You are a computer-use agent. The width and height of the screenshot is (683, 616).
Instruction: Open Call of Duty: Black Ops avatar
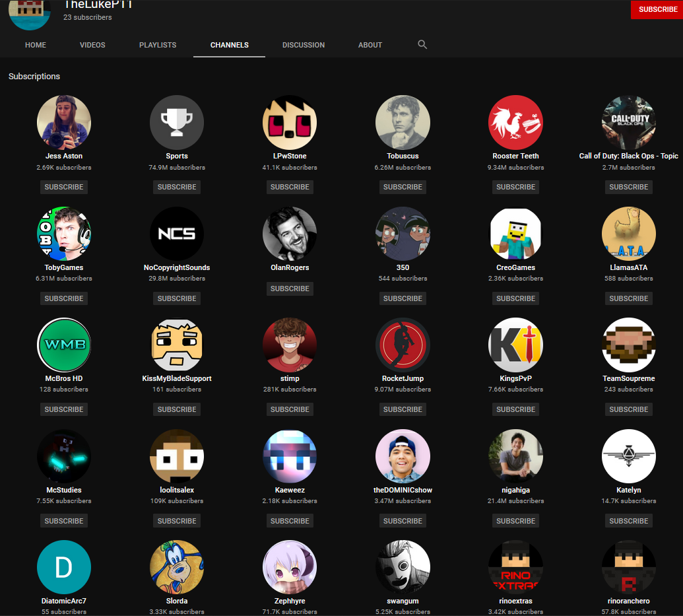628,123
